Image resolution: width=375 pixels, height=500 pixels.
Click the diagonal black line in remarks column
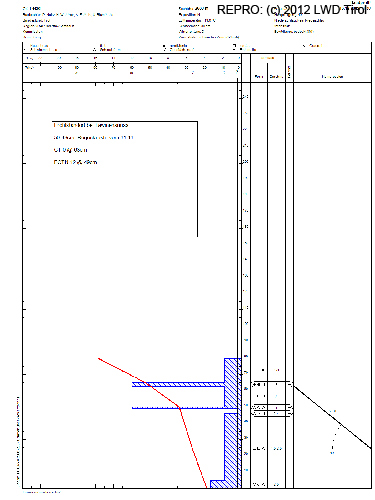click(332, 417)
